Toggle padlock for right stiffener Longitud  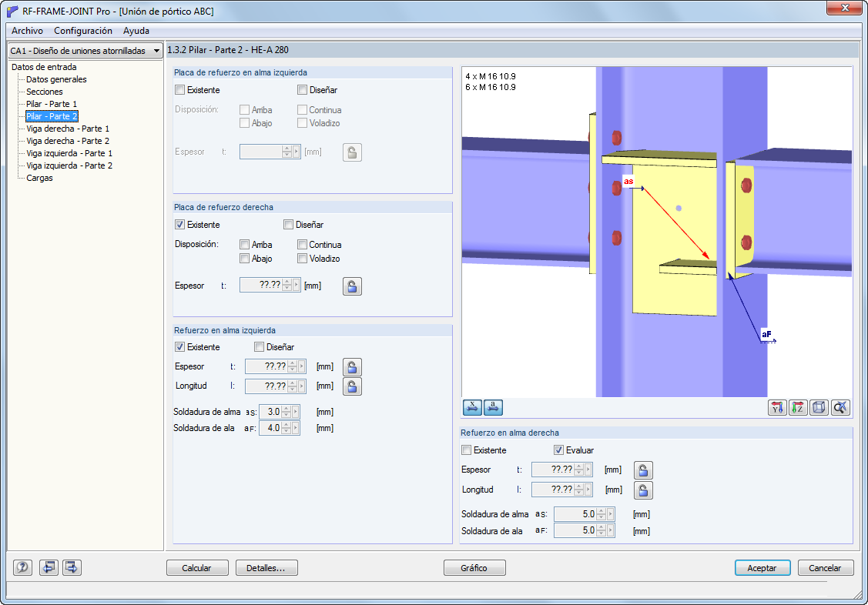coord(643,490)
